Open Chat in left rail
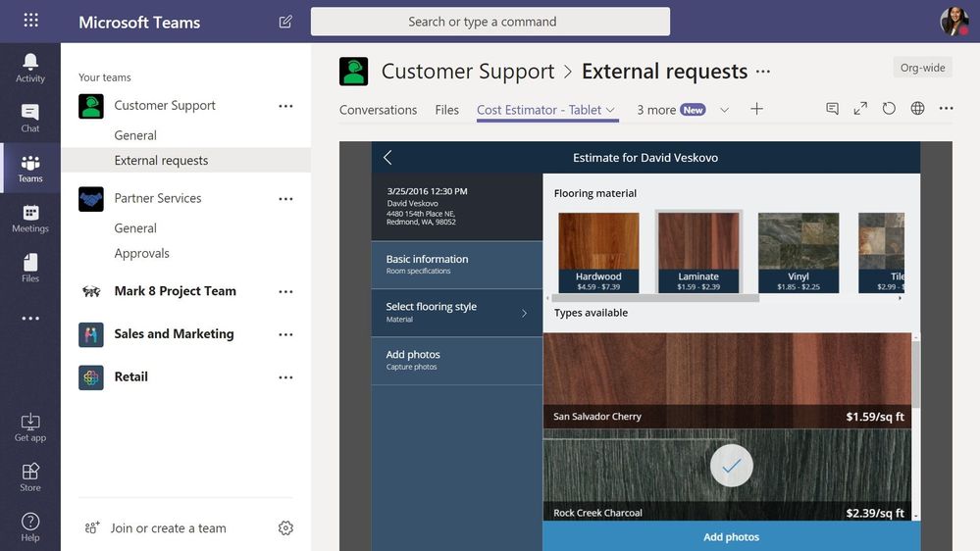 tap(30, 118)
